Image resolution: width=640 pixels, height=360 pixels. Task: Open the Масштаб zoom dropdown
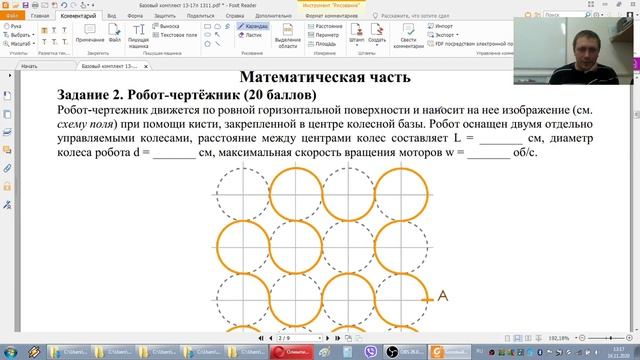(x=19, y=44)
